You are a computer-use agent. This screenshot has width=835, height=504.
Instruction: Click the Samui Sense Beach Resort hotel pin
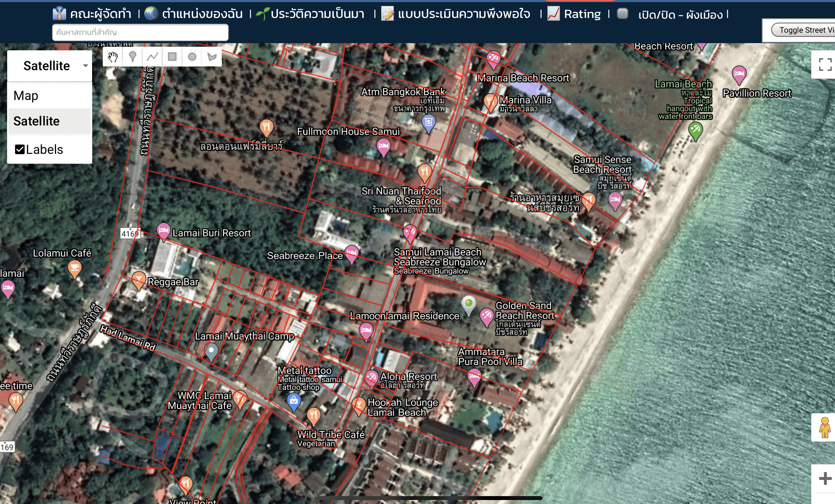coord(615,201)
